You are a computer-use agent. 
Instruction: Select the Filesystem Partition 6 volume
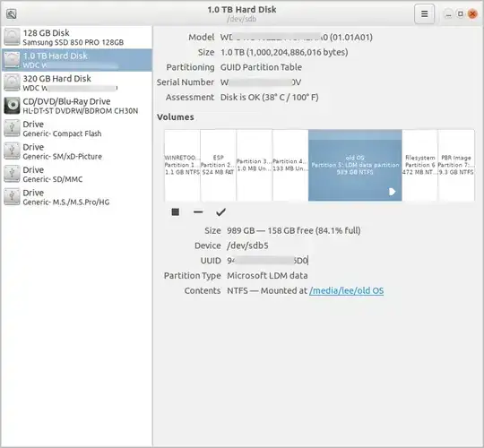click(x=419, y=166)
